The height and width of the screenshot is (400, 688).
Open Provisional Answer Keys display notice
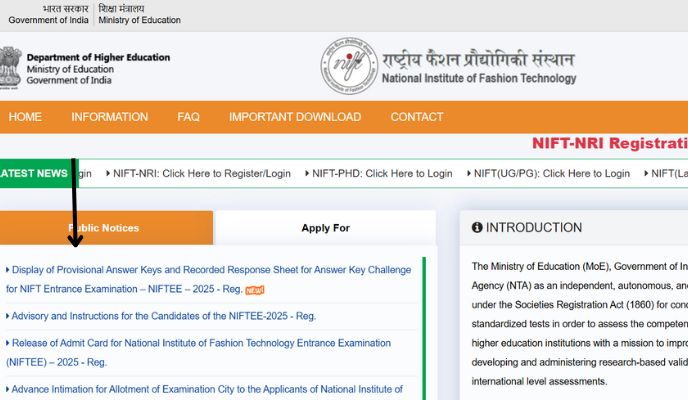click(208, 270)
